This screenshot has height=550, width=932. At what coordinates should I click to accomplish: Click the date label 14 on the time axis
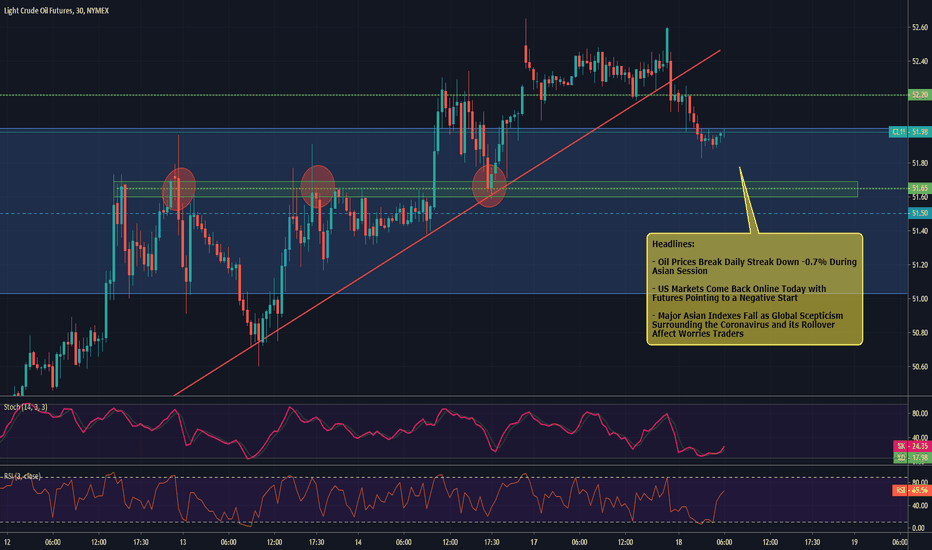pyautogui.click(x=358, y=542)
